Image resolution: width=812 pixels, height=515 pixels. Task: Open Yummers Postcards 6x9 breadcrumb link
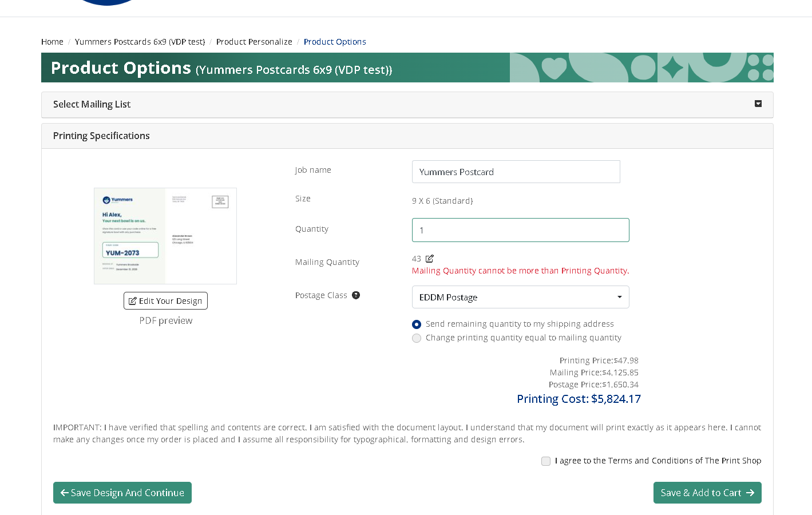[140, 42]
